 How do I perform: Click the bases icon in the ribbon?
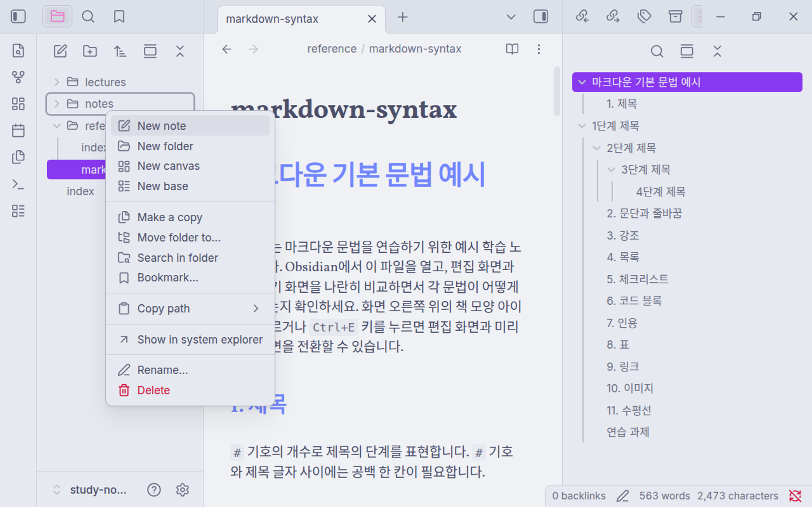point(18,211)
